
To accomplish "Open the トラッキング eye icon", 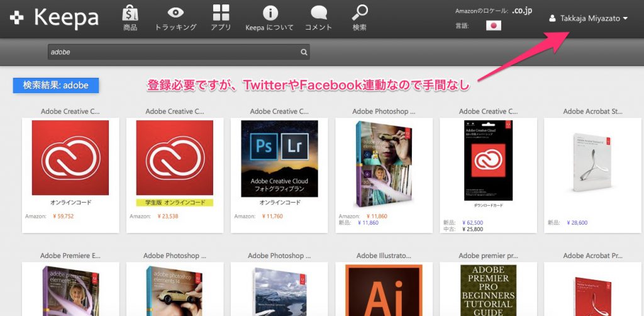I will point(175,13).
